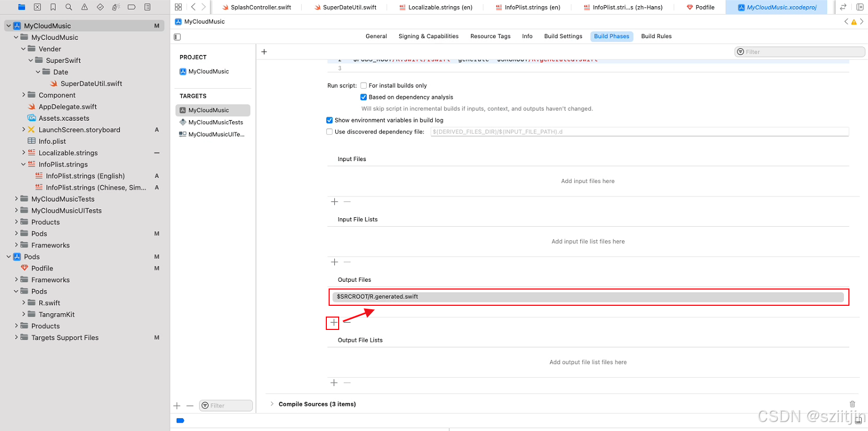Remove target with minus button
The image size is (868, 431).
[x=190, y=405]
